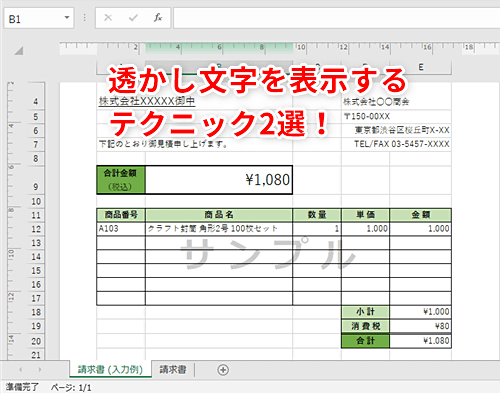Switch to the 請求書 sheet tab

coord(173,369)
